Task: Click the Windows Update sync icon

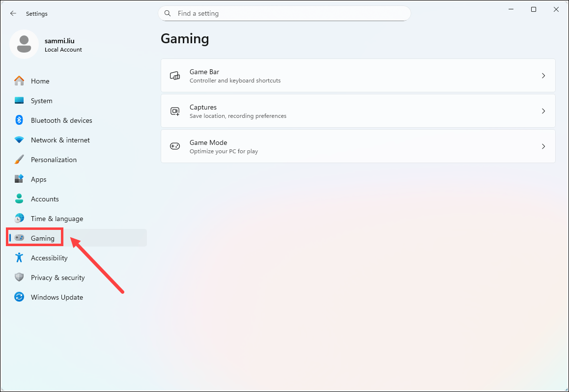Action: (19, 297)
